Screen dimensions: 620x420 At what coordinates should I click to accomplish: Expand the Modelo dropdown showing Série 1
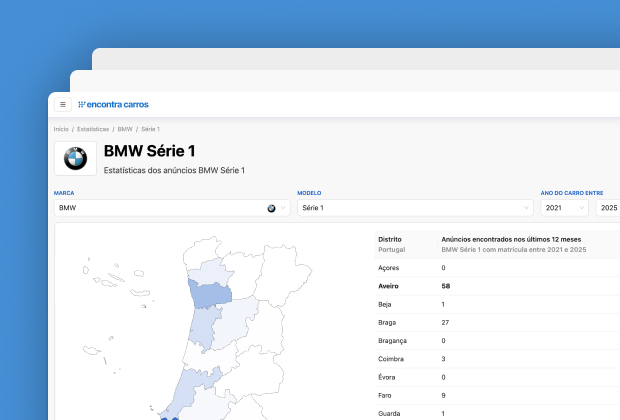[415, 208]
